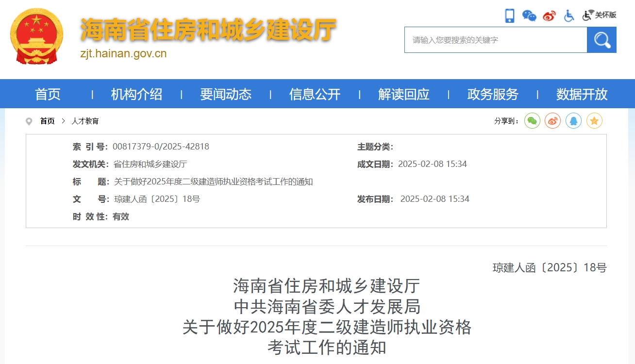Select 信息公开 in navigation bar
This screenshot has height=364, width=635.
(x=315, y=94)
